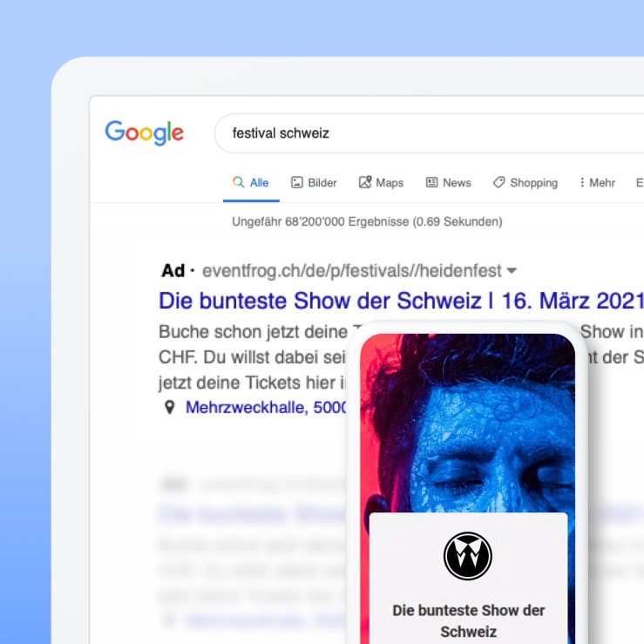Image resolution: width=644 pixels, height=644 pixels.
Task: Open the ad link Die bunteste Show der Schweiz
Action: [401, 301]
